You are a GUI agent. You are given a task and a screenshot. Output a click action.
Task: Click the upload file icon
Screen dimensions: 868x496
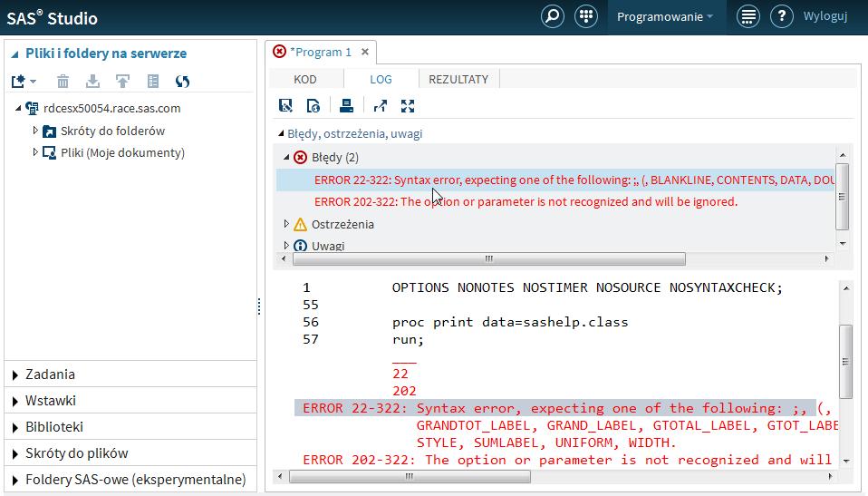coord(123,82)
